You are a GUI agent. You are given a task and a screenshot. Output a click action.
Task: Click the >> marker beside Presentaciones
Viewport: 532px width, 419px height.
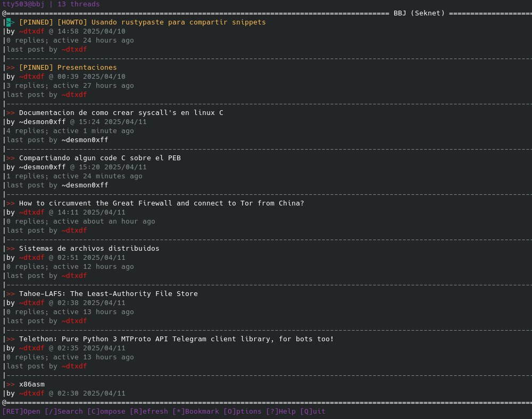11,67
